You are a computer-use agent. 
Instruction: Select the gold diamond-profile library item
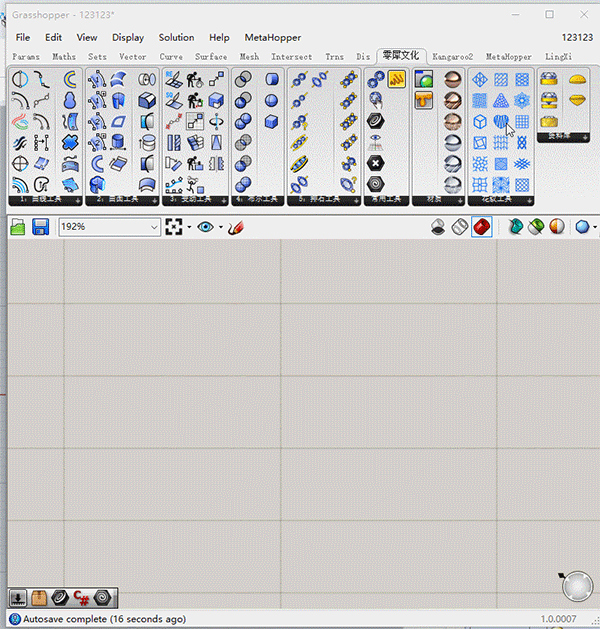click(578, 101)
